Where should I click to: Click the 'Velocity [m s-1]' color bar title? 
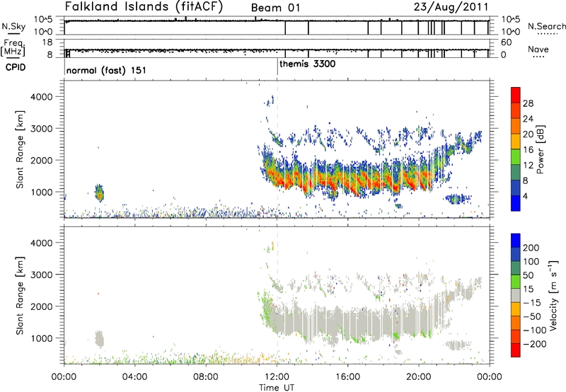pos(553,295)
